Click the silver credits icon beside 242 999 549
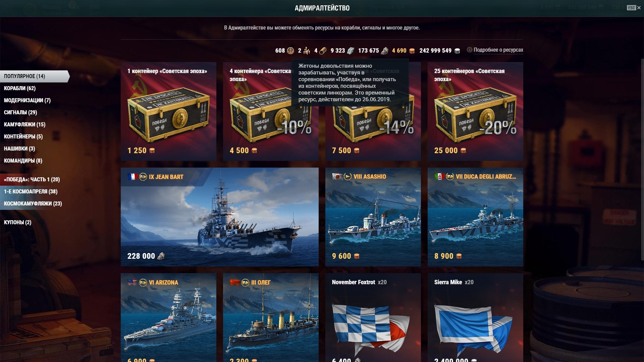Image resolution: width=644 pixels, height=362 pixels. coord(457,51)
